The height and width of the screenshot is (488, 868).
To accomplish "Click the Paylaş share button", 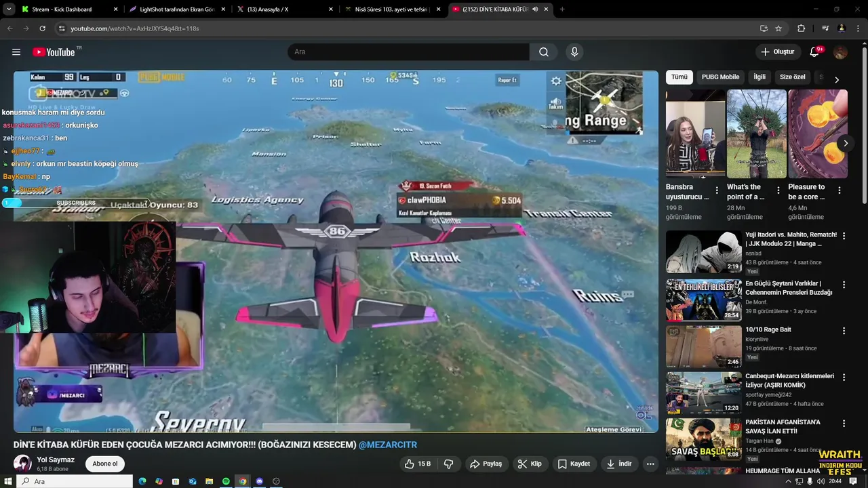I will click(486, 464).
